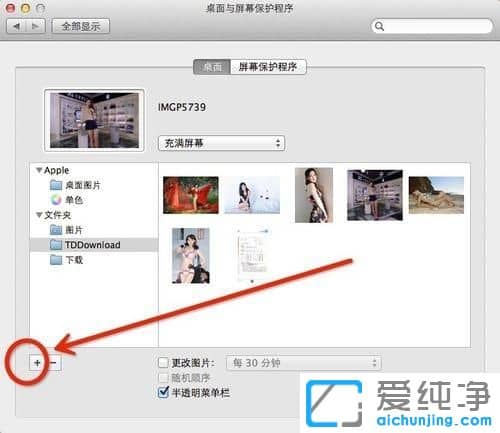500x433 pixels.
Task: Open the 充满屏幕 dropdown
Action: [221, 143]
